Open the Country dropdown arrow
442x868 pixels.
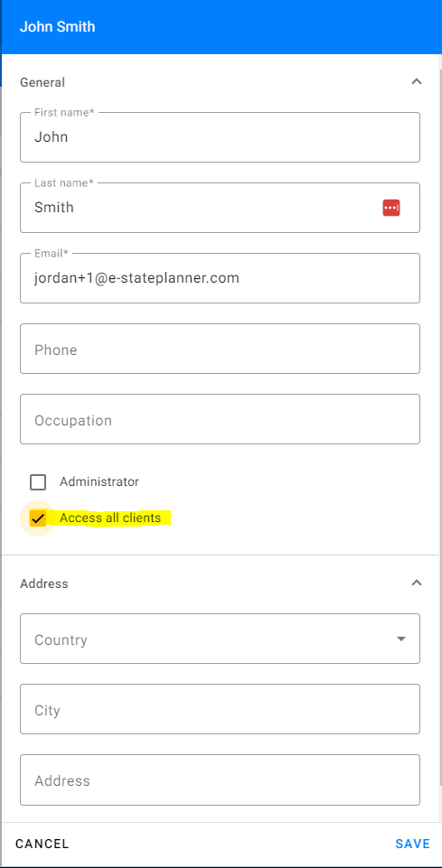click(x=401, y=639)
